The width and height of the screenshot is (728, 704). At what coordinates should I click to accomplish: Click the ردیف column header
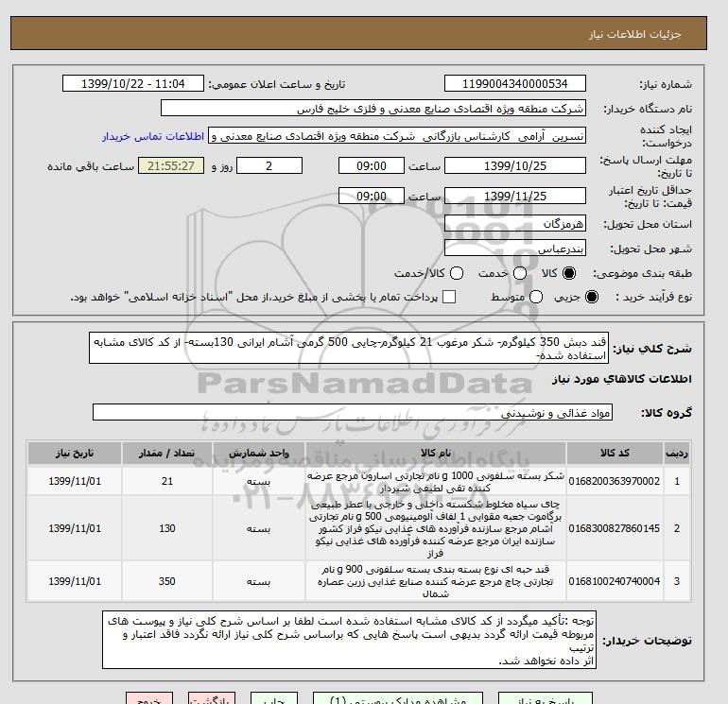[x=676, y=453]
